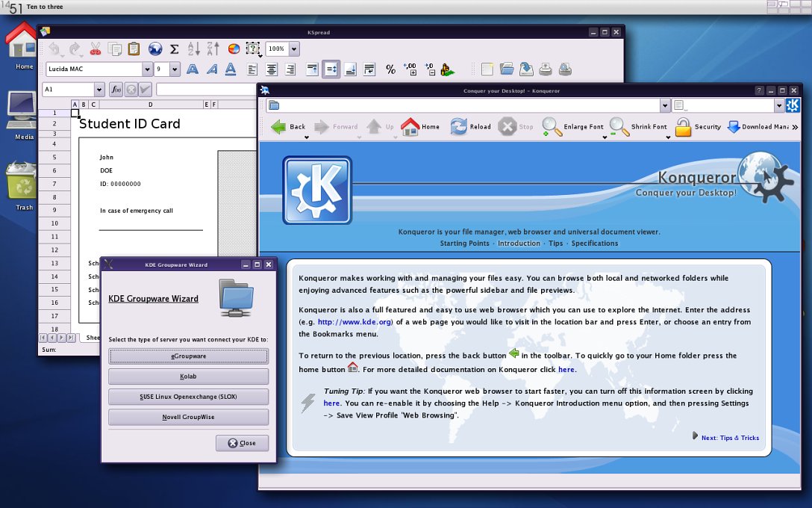Create a new document in KSpread
The image size is (812, 508).
point(487,69)
